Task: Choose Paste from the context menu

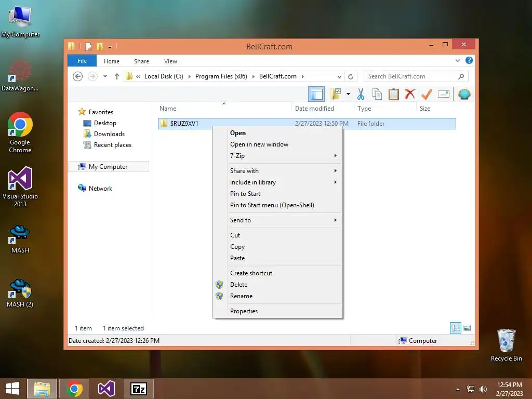Action: point(277,258)
